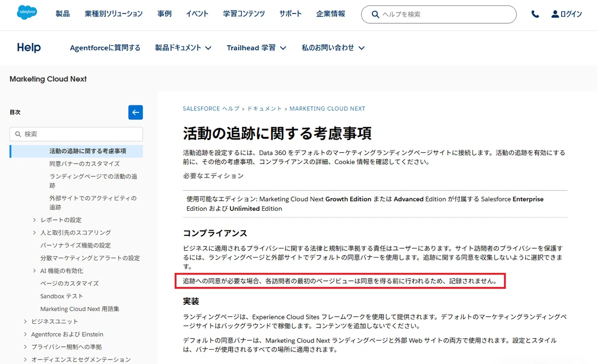Open the 企業情報 menu

coord(330,14)
